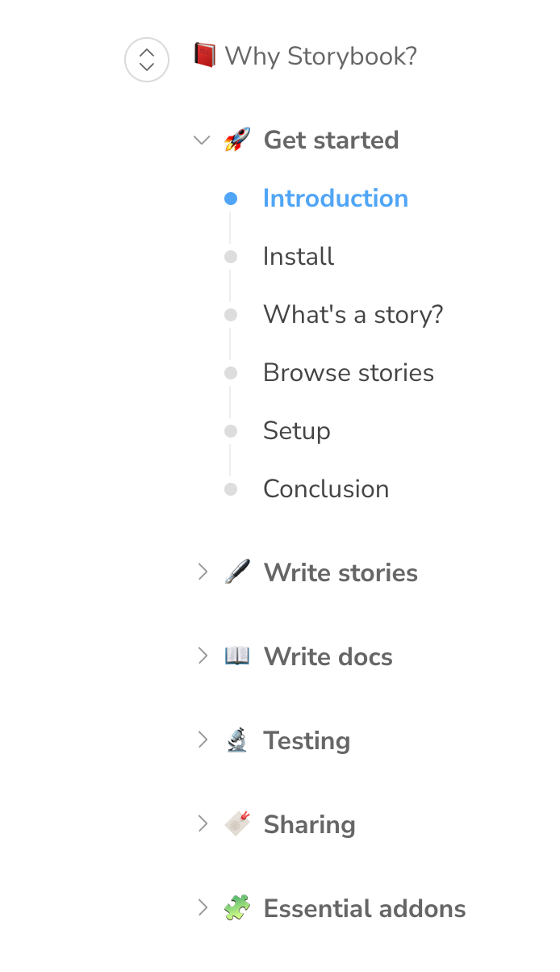Expand the Write stories section
560x972 pixels.
pos(202,572)
